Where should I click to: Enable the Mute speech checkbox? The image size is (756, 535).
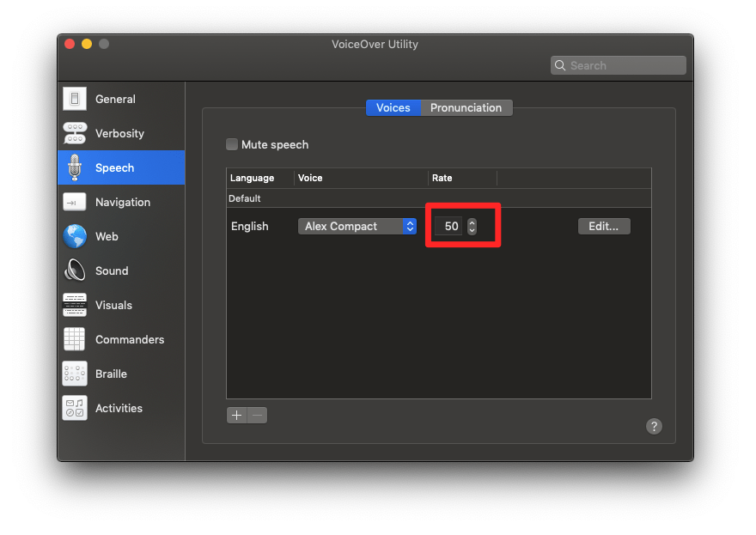(232, 144)
